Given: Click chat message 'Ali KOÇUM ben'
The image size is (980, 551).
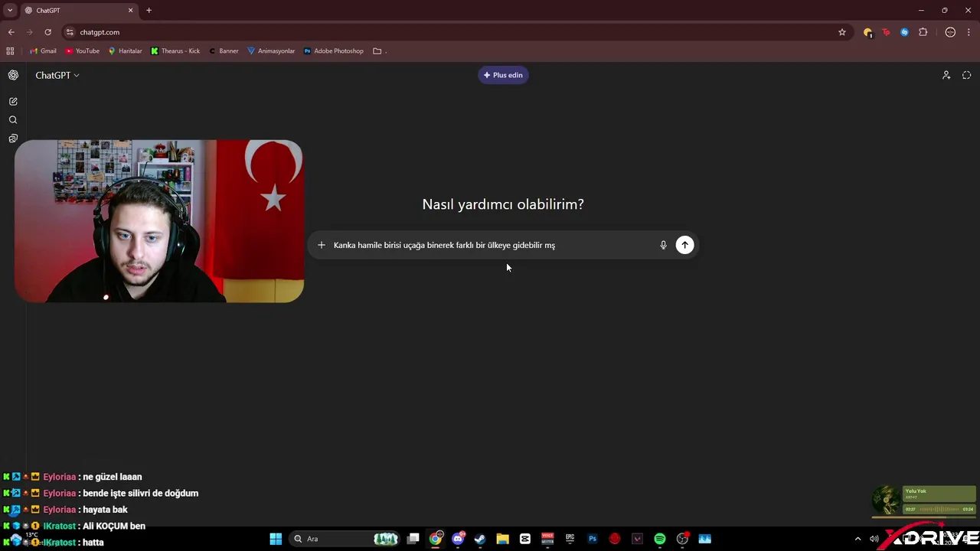Looking at the screenshot, I should click(x=115, y=526).
